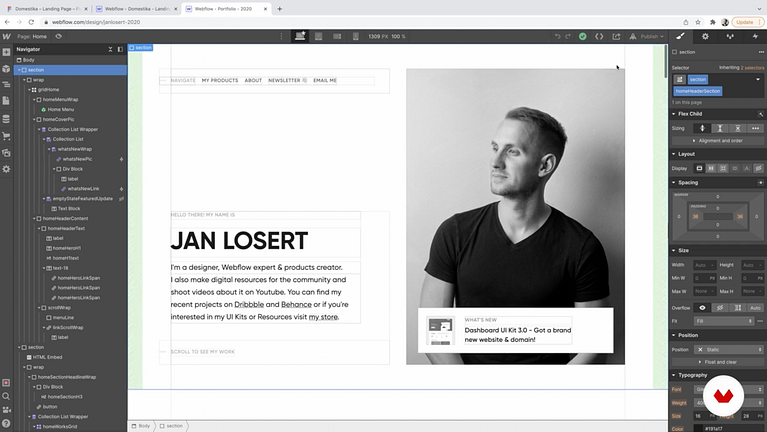Open the Assets panel icon
The width and height of the screenshot is (767, 432).
point(6,152)
